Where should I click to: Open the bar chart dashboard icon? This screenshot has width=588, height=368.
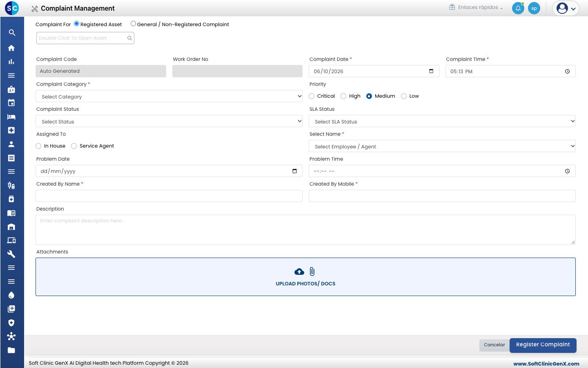point(11,62)
